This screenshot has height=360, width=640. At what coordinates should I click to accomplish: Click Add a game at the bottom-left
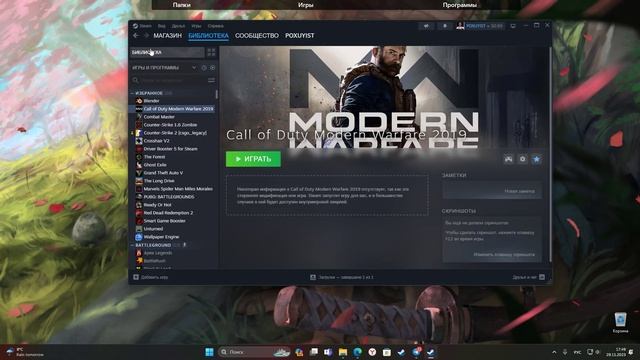[x=150, y=278]
